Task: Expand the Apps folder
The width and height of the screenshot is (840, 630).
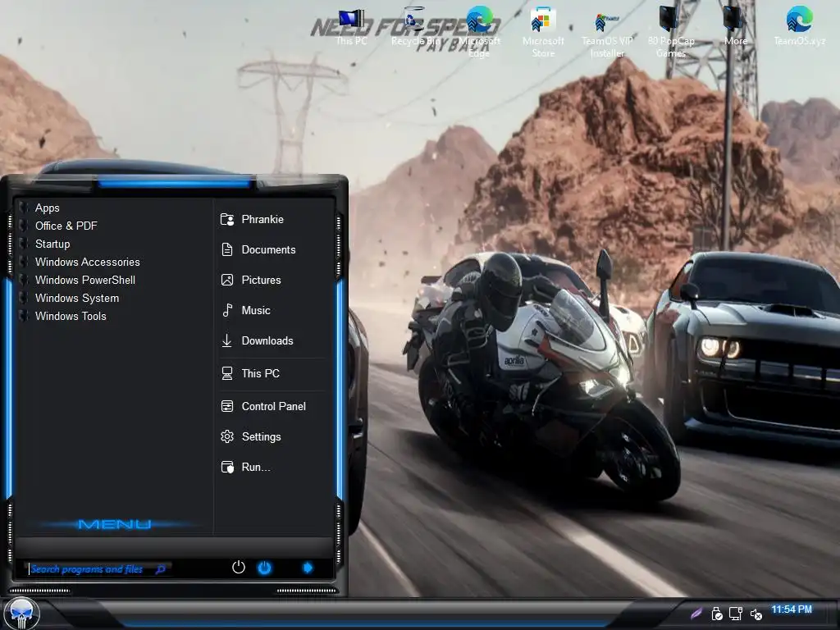Action: pos(47,208)
